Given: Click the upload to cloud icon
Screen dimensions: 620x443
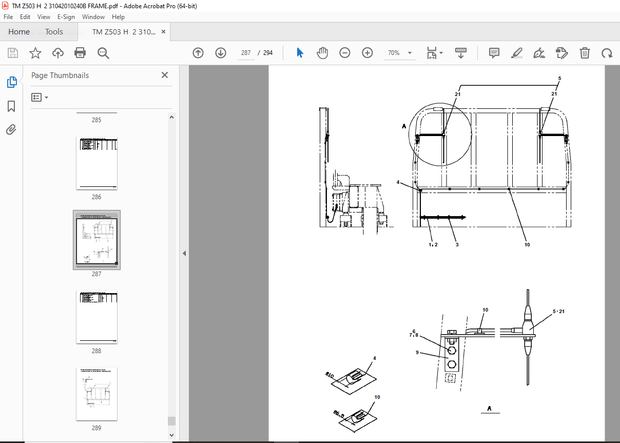Looking at the screenshot, I should pyautogui.click(x=58, y=53).
